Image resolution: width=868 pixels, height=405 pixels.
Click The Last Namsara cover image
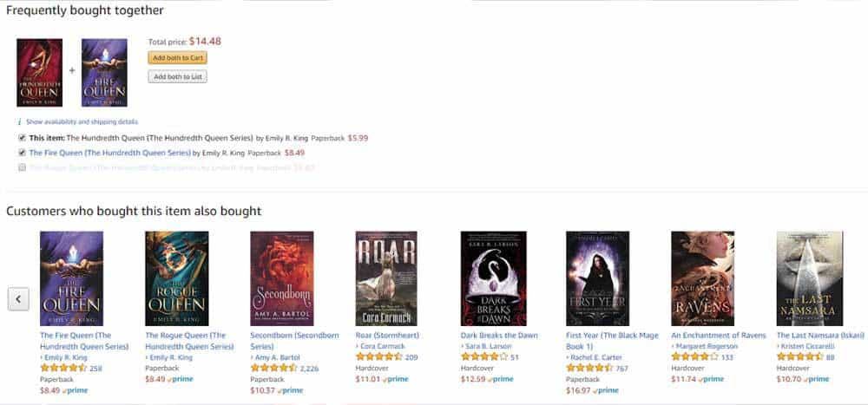point(809,278)
